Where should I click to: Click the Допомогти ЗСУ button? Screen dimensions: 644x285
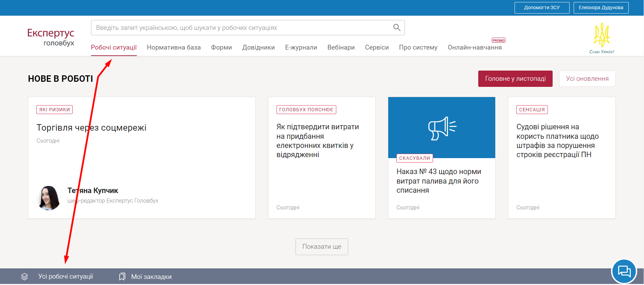click(541, 7)
